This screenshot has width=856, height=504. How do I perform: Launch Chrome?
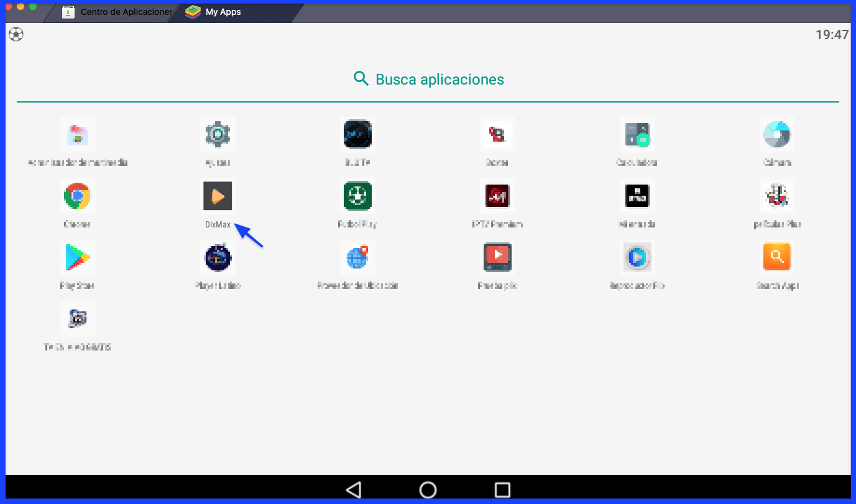click(x=78, y=196)
